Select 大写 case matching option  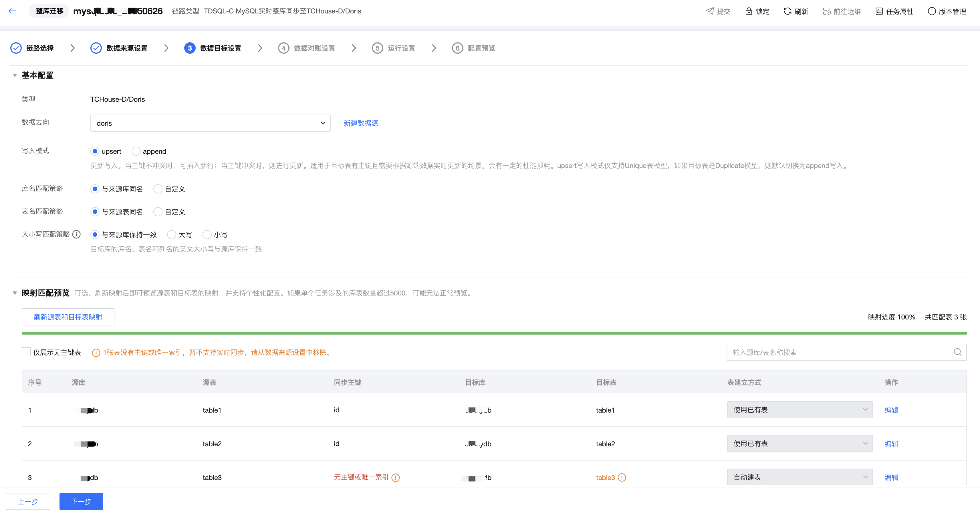[172, 235]
